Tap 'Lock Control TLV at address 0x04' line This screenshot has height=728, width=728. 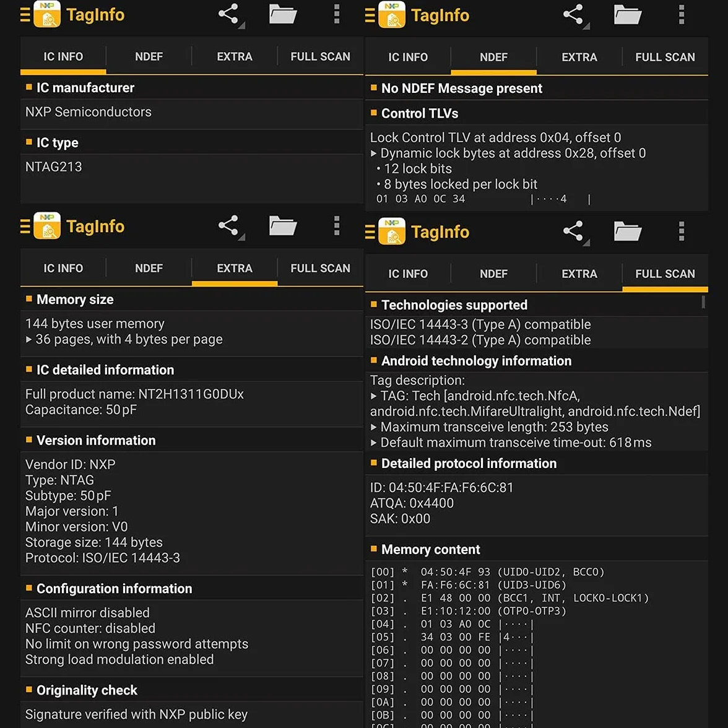(495, 137)
